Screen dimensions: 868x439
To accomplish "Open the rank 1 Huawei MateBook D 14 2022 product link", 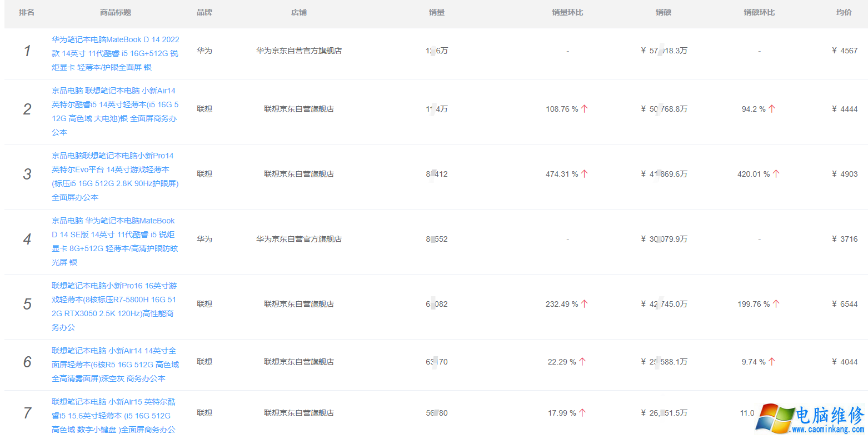I will click(116, 53).
